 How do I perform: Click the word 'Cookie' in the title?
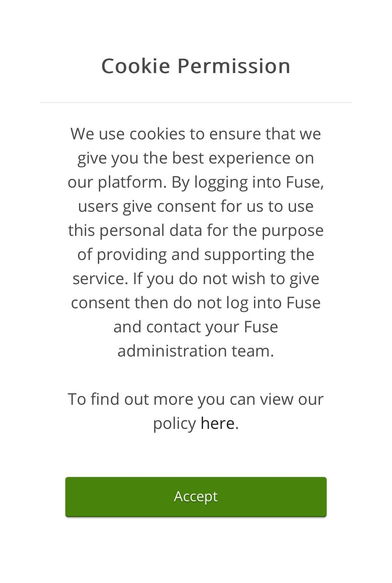tap(136, 66)
